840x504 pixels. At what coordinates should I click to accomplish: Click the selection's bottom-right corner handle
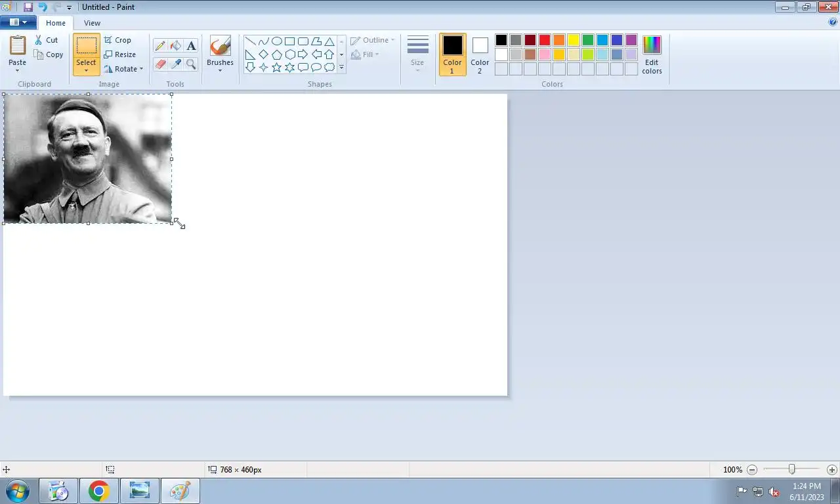[172, 223]
